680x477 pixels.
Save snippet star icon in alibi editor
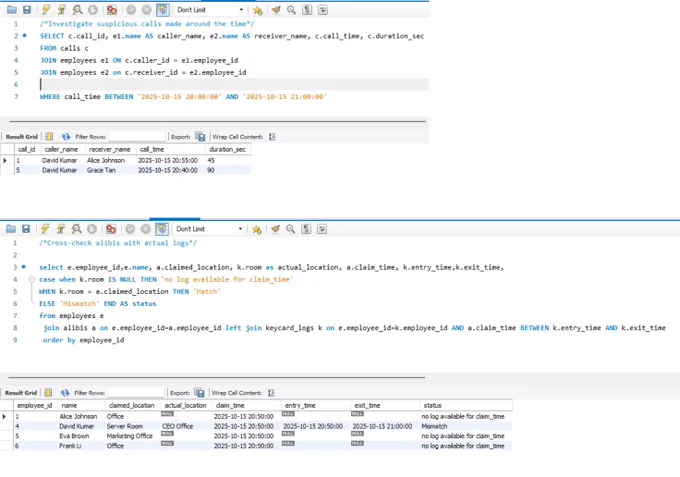coord(257,229)
